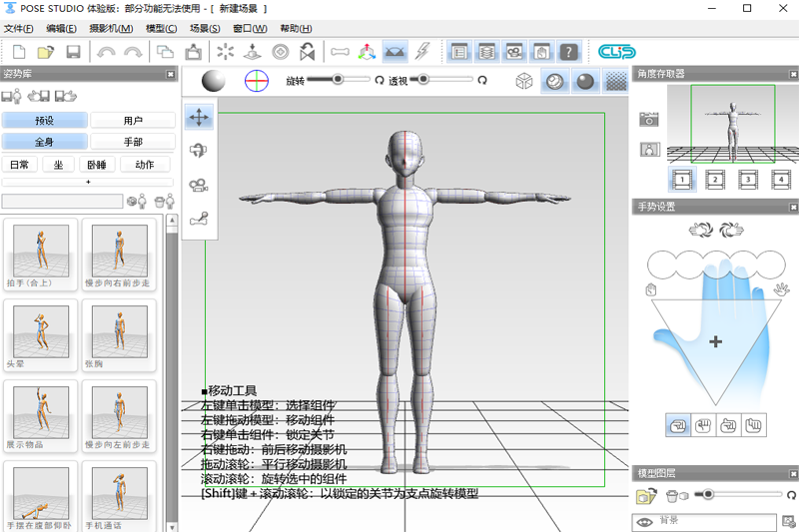
Task: Open the 帮助(H) menu
Action: coord(296,28)
